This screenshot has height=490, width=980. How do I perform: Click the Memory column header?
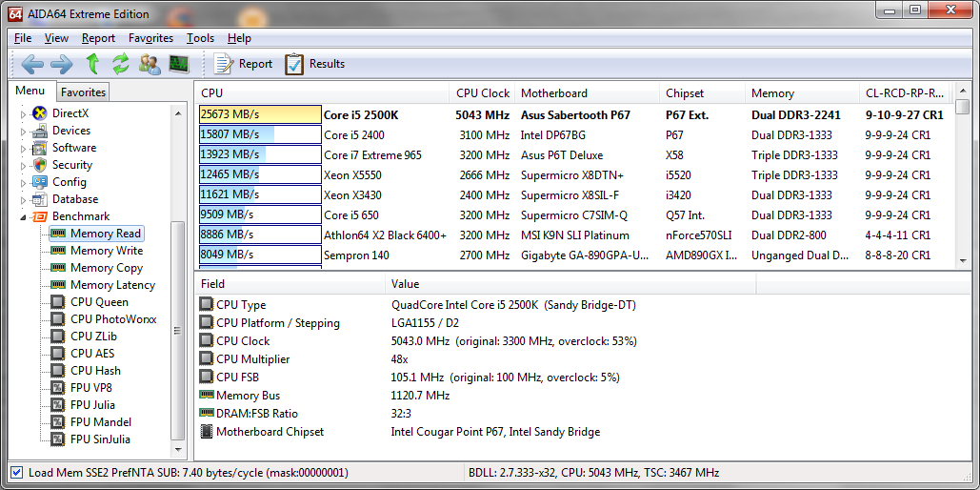[x=802, y=93]
